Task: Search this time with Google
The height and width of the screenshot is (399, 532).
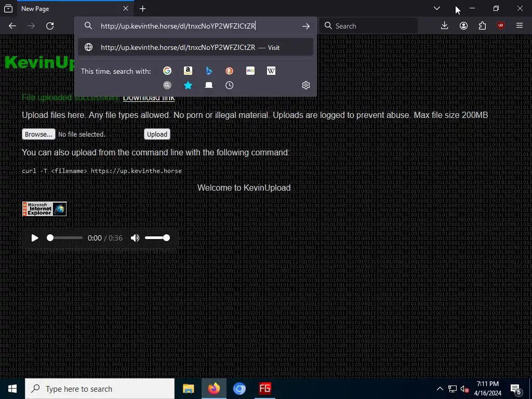Action: 167,71
